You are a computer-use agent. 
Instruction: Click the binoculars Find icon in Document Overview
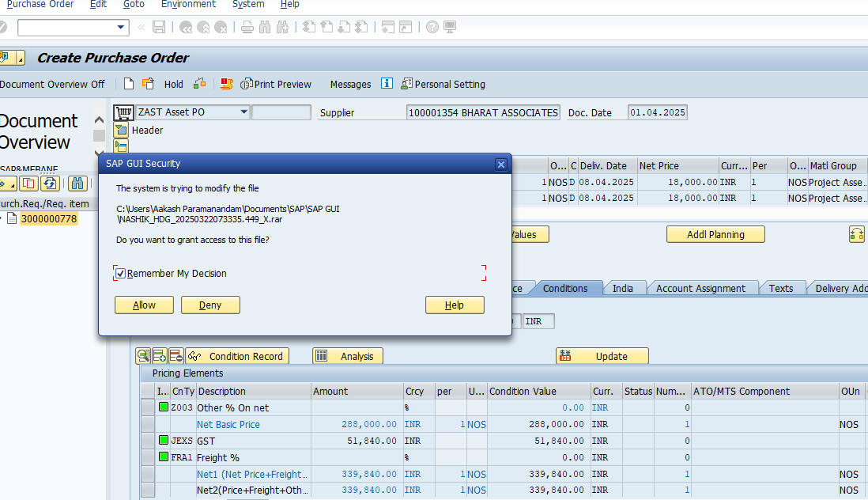(77, 184)
